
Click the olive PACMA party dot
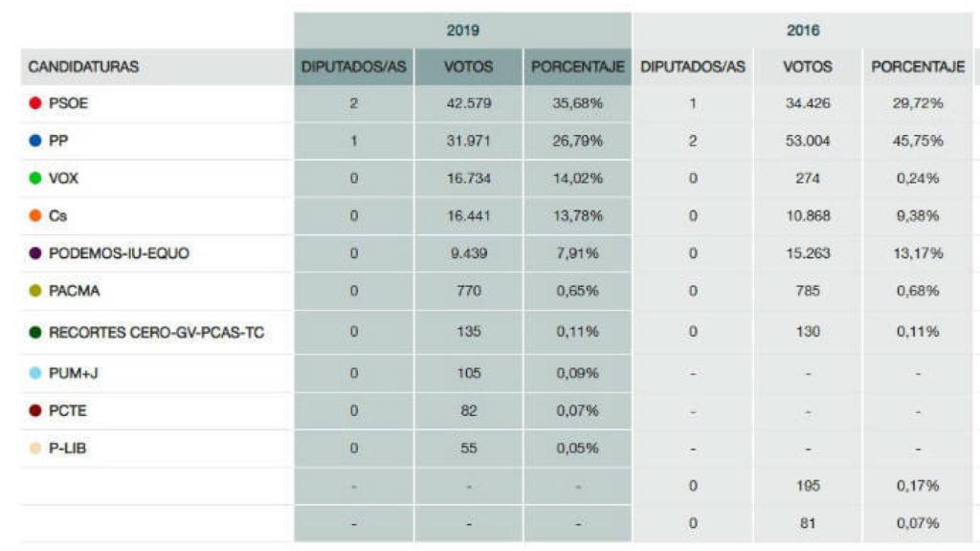35,291
